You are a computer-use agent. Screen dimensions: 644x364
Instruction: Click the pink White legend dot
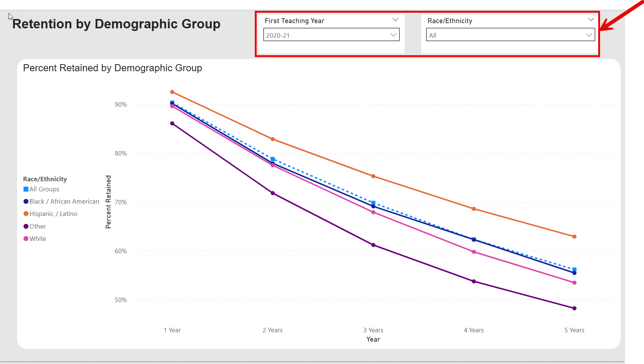click(26, 239)
